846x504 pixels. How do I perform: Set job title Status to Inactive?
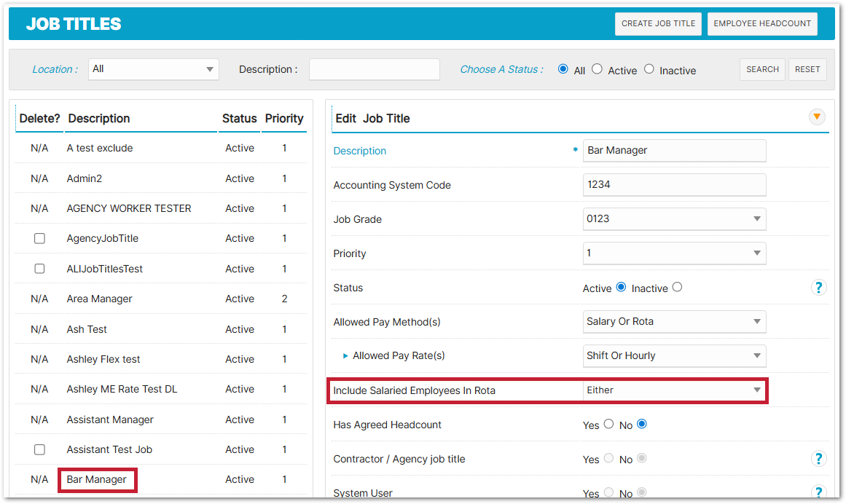point(677,287)
